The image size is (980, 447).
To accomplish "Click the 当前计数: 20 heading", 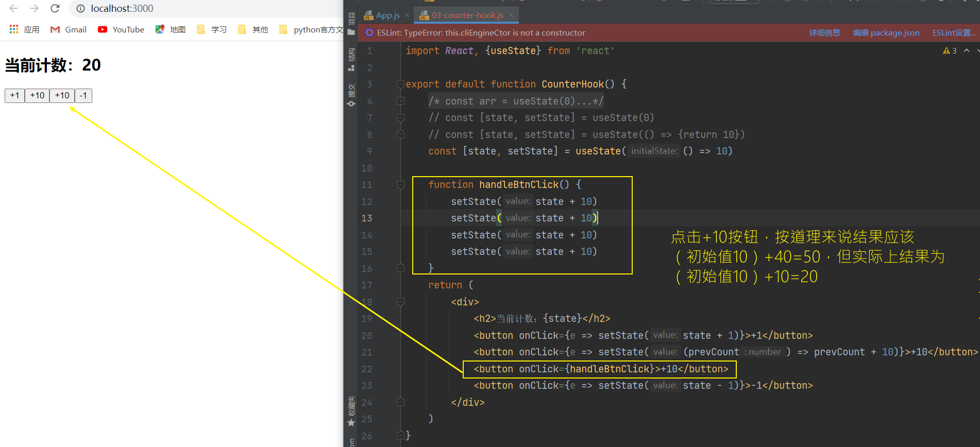I will point(53,65).
